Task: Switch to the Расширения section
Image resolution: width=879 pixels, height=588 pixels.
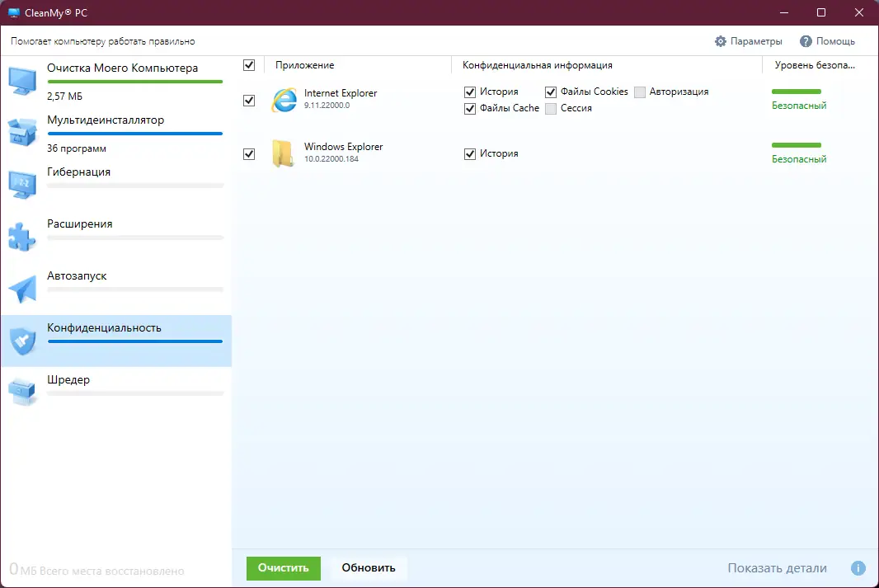Action: coord(116,238)
